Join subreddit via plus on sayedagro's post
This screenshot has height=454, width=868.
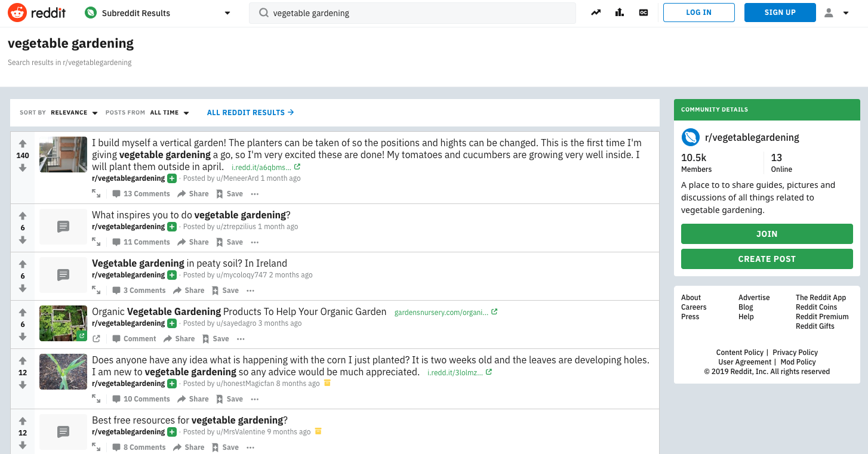(x=172, y=323)
